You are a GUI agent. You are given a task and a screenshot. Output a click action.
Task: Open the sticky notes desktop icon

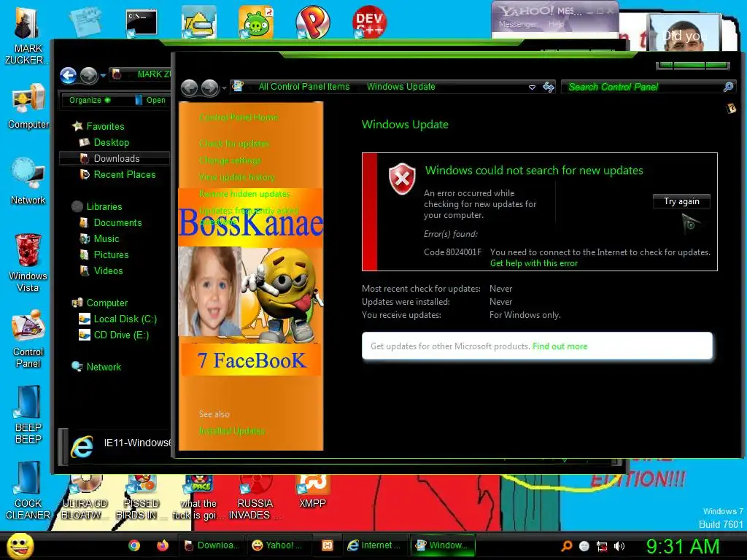(x=85, y=21)
